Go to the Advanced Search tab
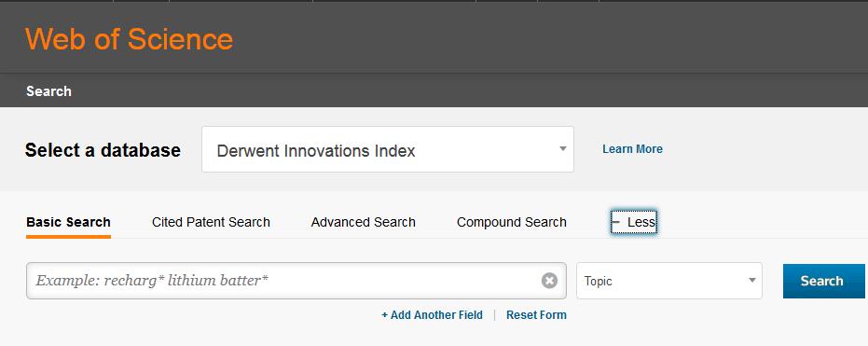This screenshot has width=868, height=346. click(364, 222)
